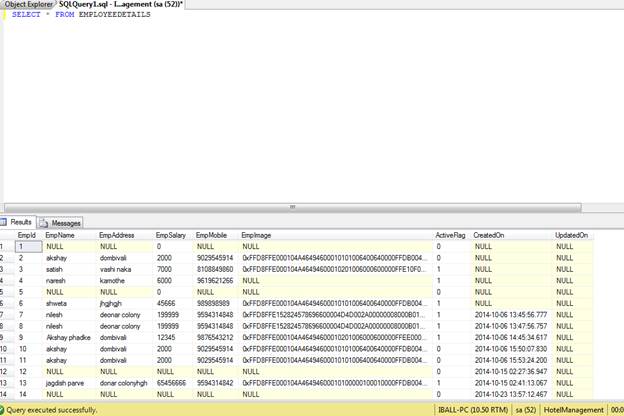Image resolution: width=624 pixels, height=416 pixels.
Task: Click the 'IBALL-PC (10.50 RTM)' status entry
Action: point(473,410)
